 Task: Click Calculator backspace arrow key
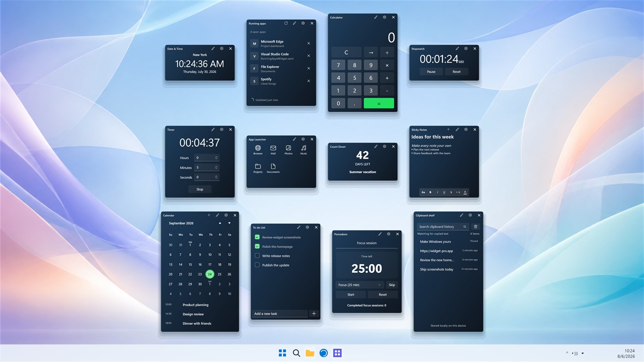tap(371, 52)
